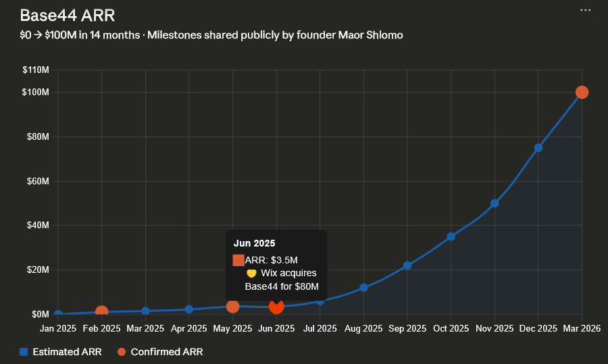
Task: Click the 'Dec 2025' x-axis label
Action: (538, 328)
